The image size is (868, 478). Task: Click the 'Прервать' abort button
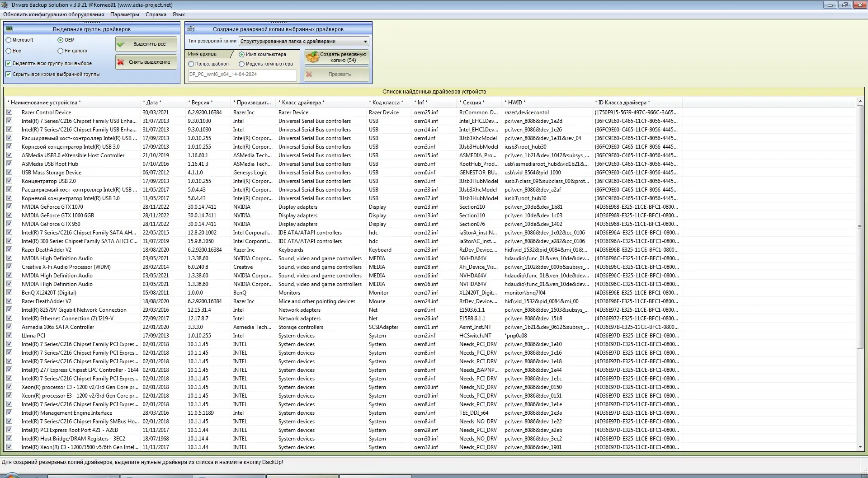[336, 74]
